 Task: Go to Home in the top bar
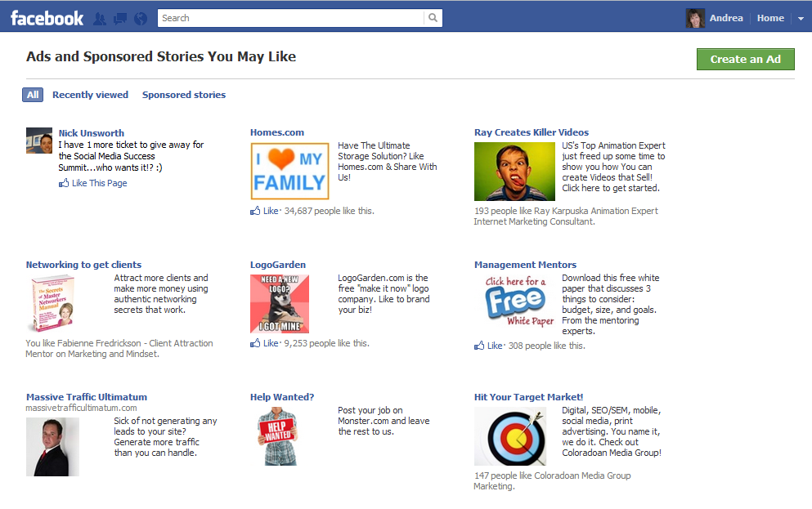(x=770, y=18)
